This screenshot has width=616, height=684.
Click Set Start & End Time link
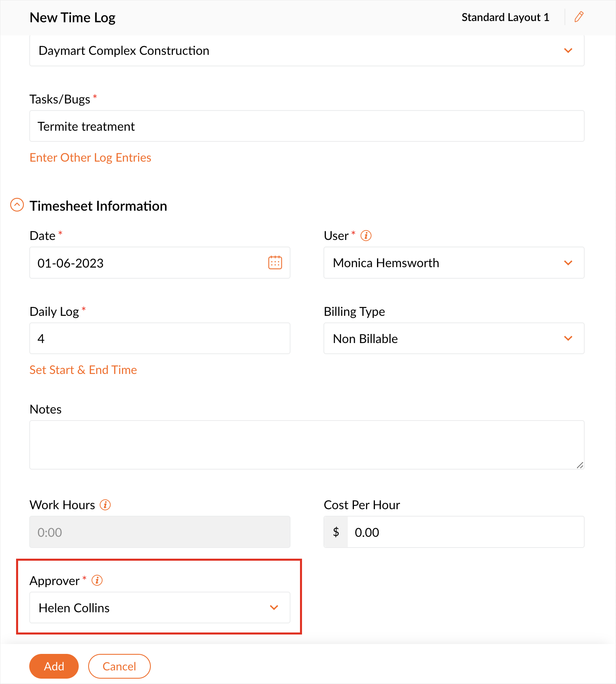[83, 370]
